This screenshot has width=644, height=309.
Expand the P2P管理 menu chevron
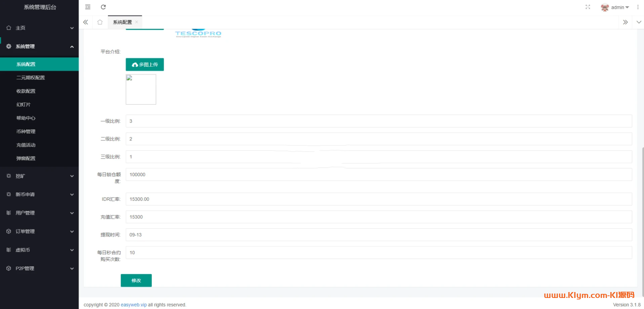tap(72, 268)
